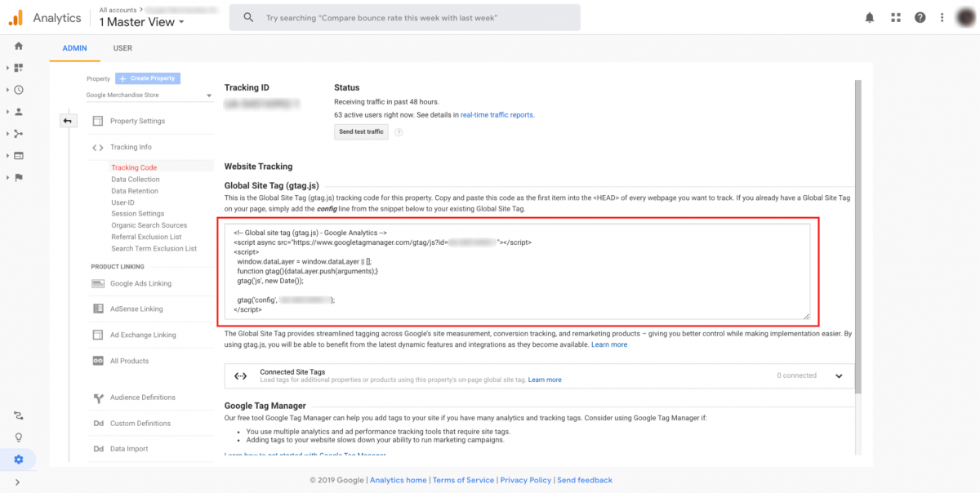
Task: Select Data Collection menu item
Action: (136, 180)
